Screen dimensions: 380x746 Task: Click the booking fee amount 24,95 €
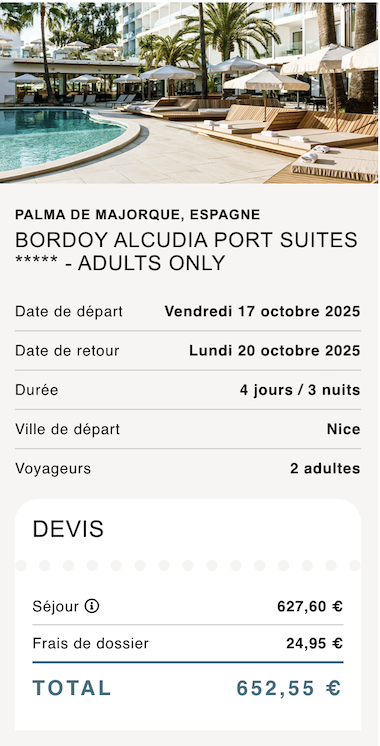tap(314, 644)
